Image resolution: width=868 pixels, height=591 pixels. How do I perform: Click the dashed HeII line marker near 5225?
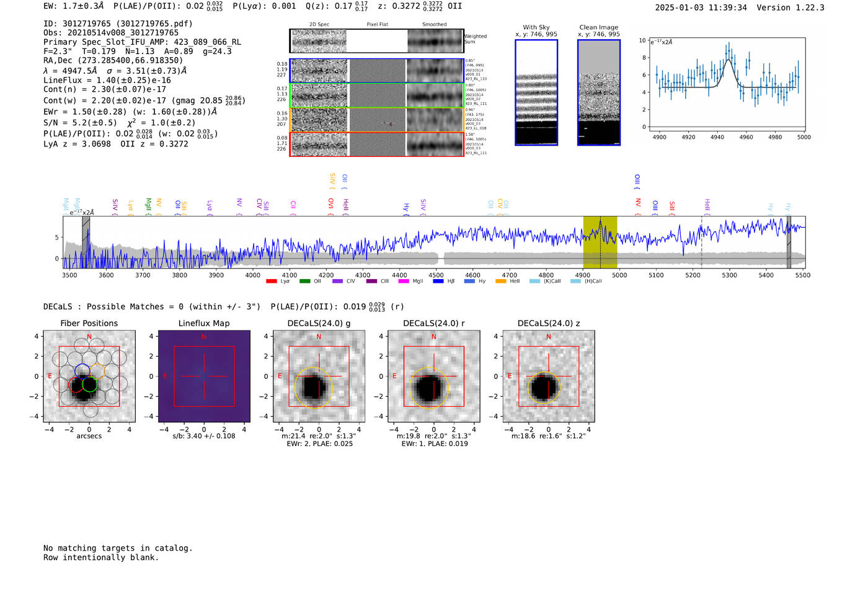tap(701, 242)
